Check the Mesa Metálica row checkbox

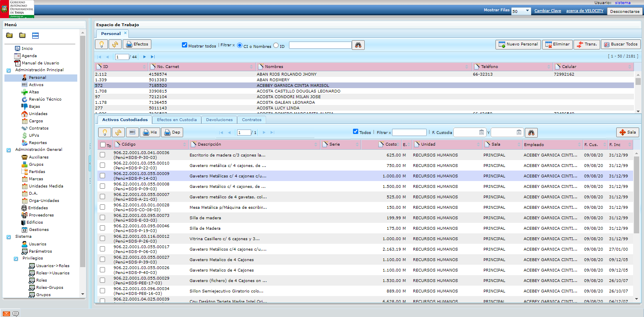(x=102, y=207)
